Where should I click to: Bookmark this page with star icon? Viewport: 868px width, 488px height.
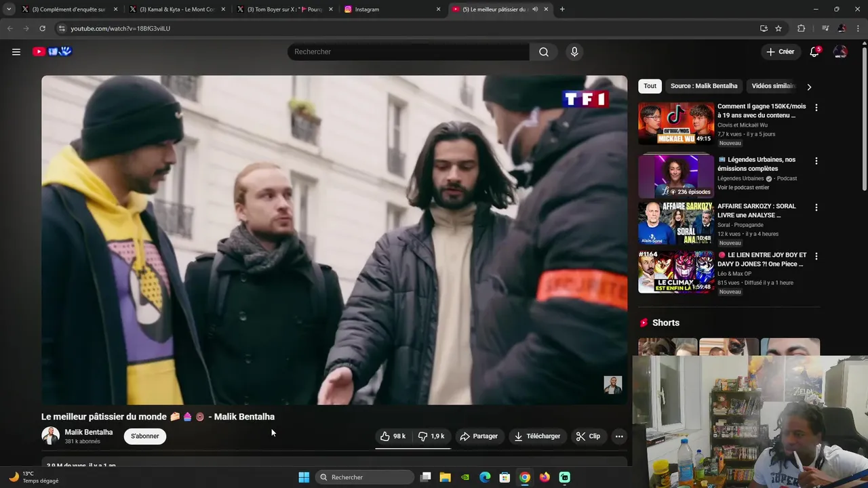pos(778,28)
